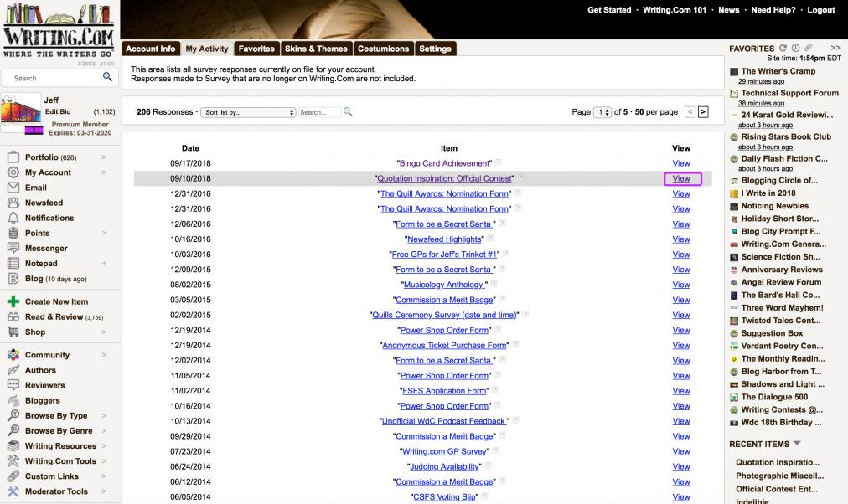Open the Sort list by dropdown
Image resolution: width=848 pixels, height=504 pixels.
(248, 112)
